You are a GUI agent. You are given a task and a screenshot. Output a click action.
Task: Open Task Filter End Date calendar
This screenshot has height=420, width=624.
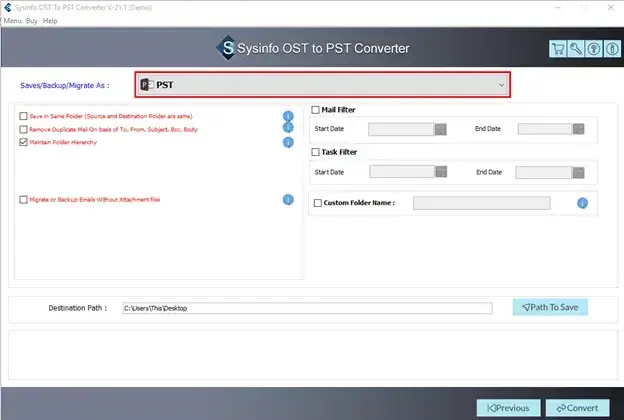(578, 172)
